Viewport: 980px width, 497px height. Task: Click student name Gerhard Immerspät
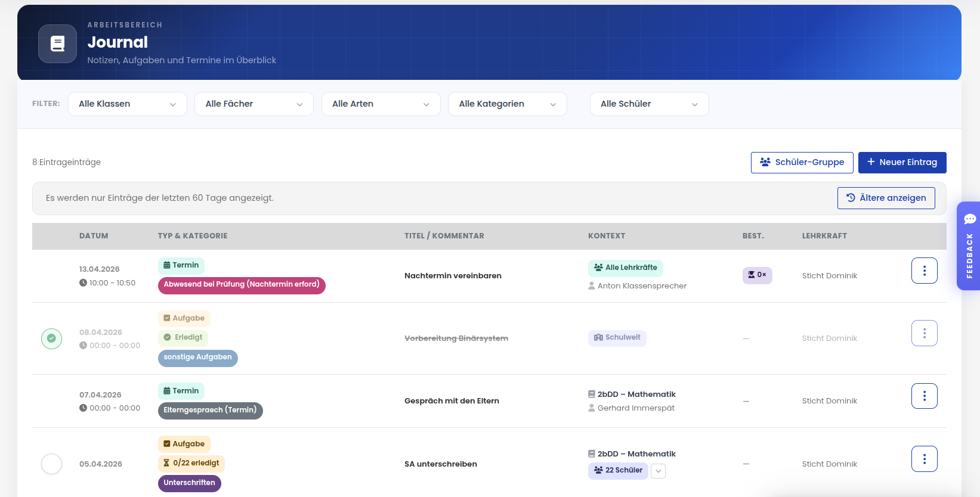pos(636,408)
